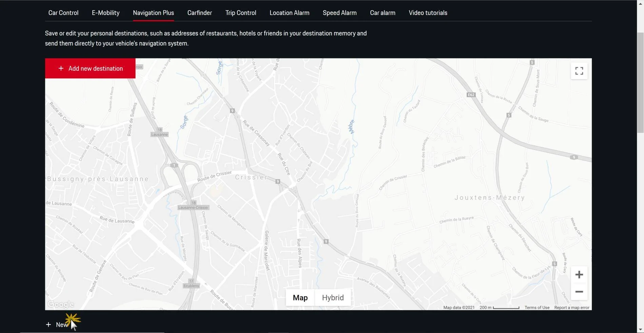The image size is (644, 333).
Task: Click the Route de Crissier road label
Action: 214,176
